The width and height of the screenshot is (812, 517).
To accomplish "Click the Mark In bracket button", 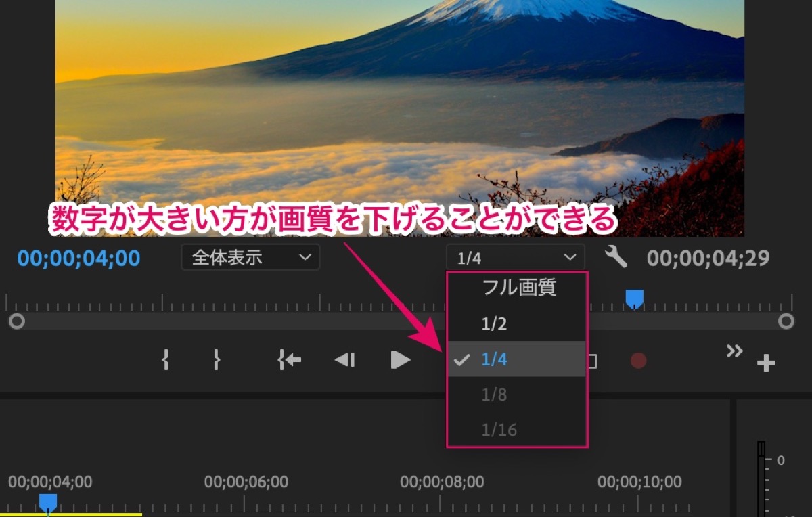I will click(x=165, y=360).
